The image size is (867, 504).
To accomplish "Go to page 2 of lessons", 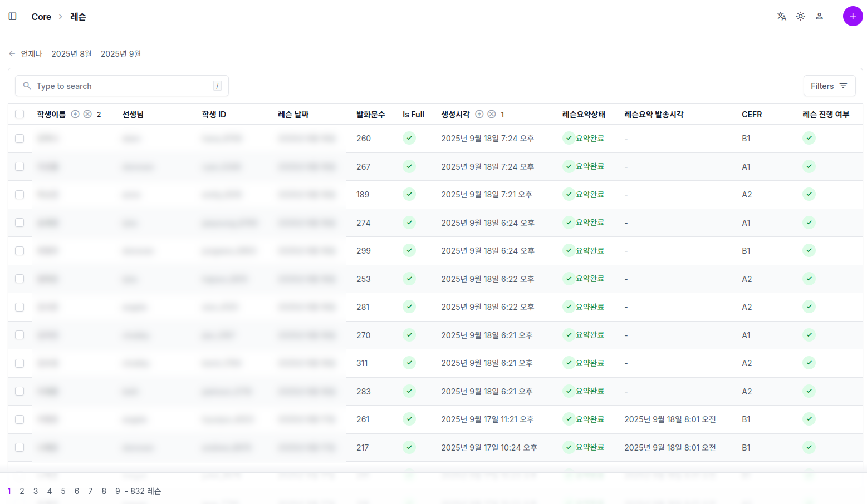I will [x=22, y=491].
